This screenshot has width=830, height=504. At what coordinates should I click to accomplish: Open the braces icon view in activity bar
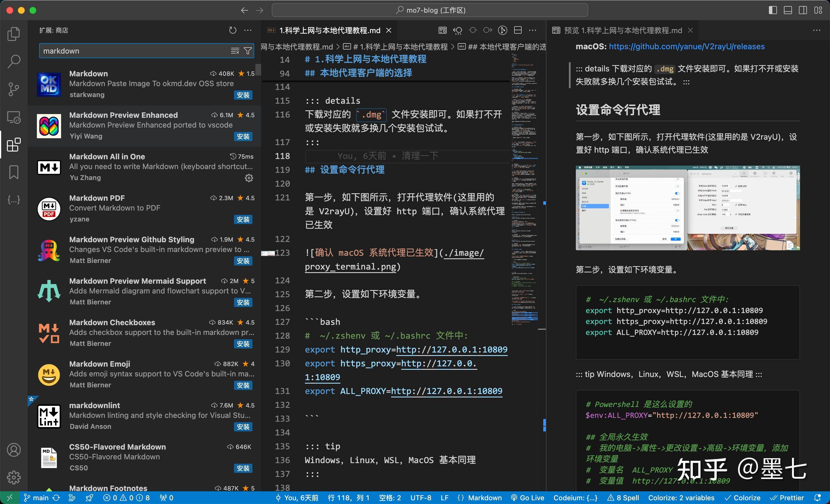(x=14, y=200)
